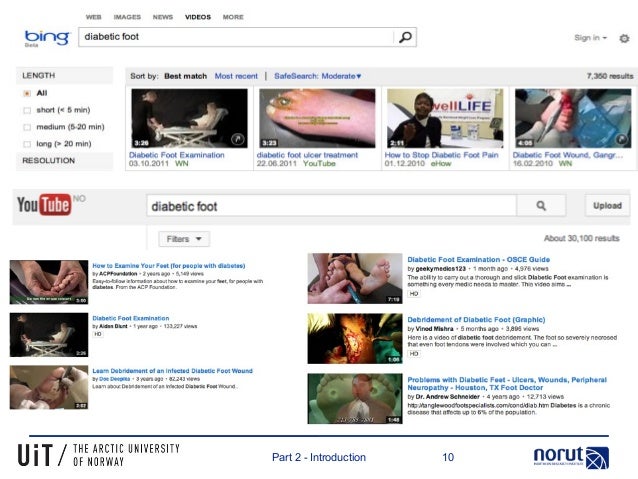The width and height of the screenshot is (638, 479).
Task: Switch to the VIDEOS tab
Action: (x=198, y=17)
